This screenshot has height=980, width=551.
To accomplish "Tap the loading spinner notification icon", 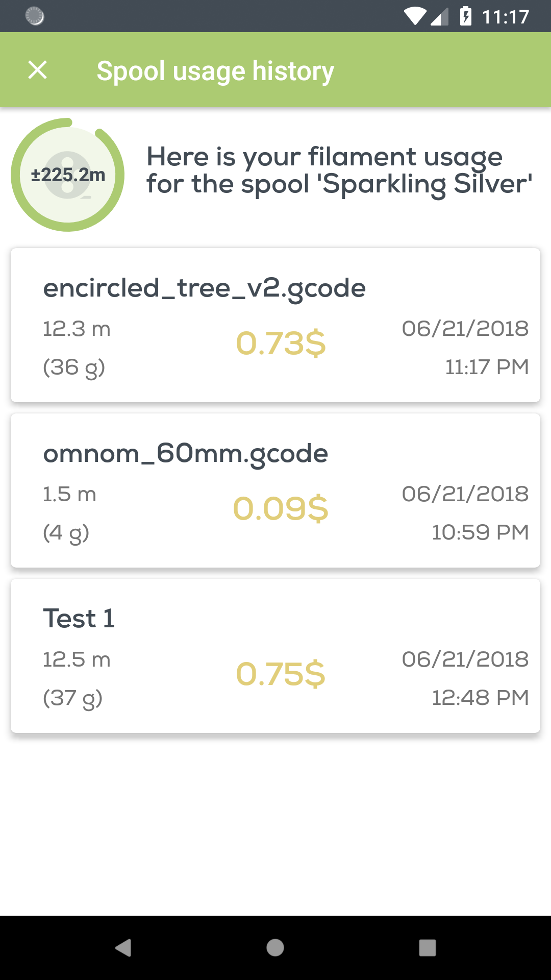I will (x=35, y=16).
